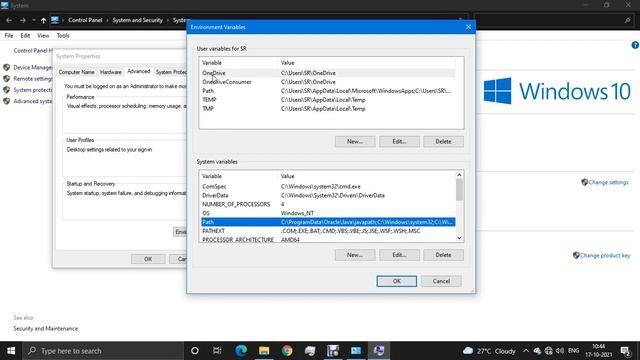Click the volume speaker icon in the tray

click(560, 351)
